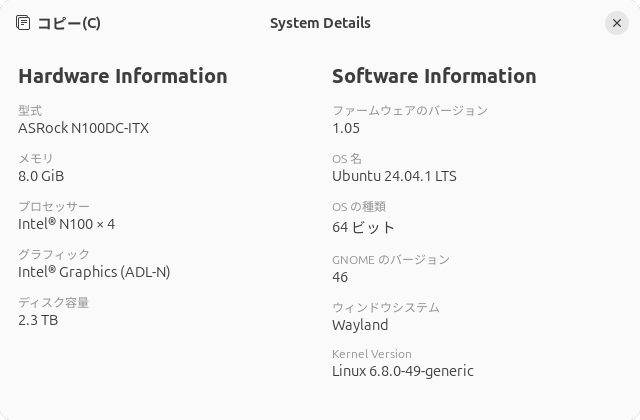
Task: Select Intel® Graphics (ADL-N) value
Action: [94, 272]
